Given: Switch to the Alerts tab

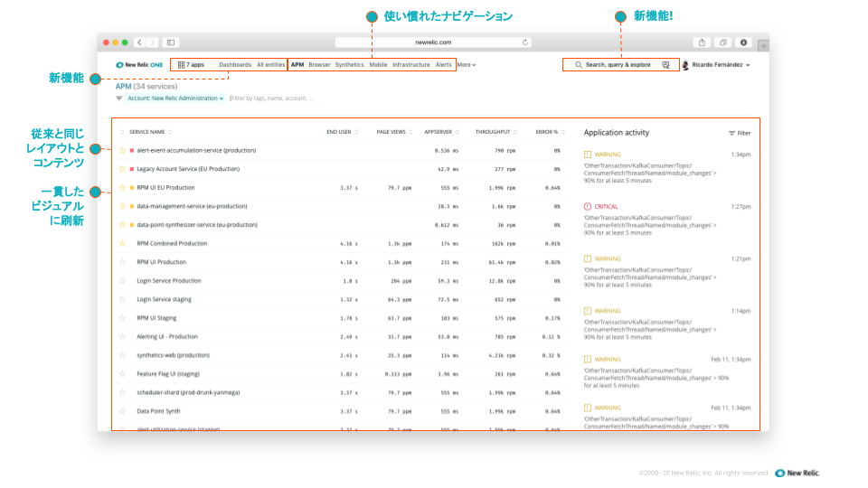Looking at the screenshot, I should (443, 65).
